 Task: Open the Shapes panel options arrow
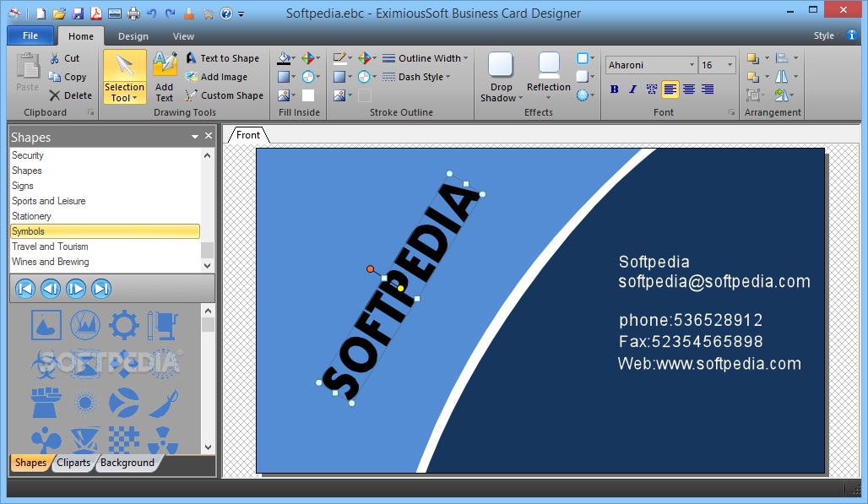point(195,136)
